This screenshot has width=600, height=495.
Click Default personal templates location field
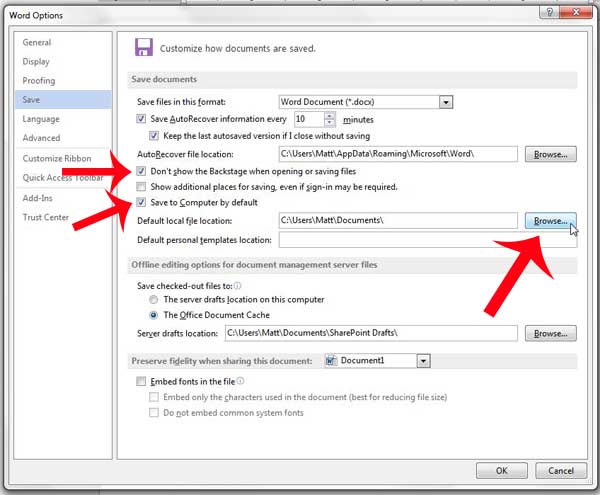428,240
